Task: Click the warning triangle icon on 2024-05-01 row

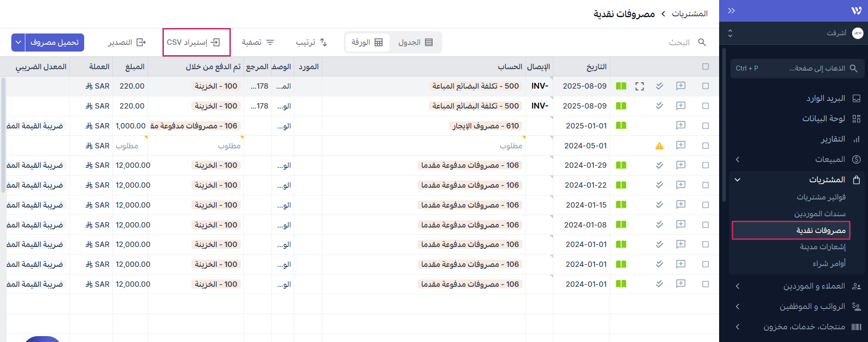Action: 659,146
